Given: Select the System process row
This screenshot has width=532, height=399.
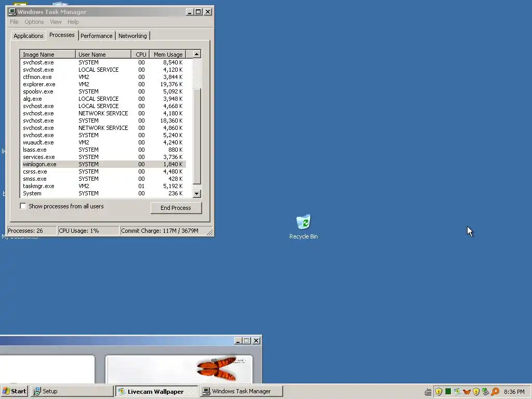Looking at the screenshot, I should click(x=103, y=193).
